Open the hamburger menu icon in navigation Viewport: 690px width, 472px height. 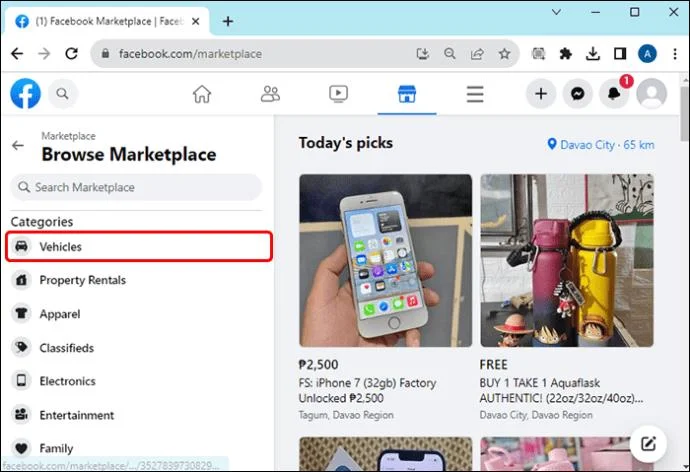pos(475,94)
